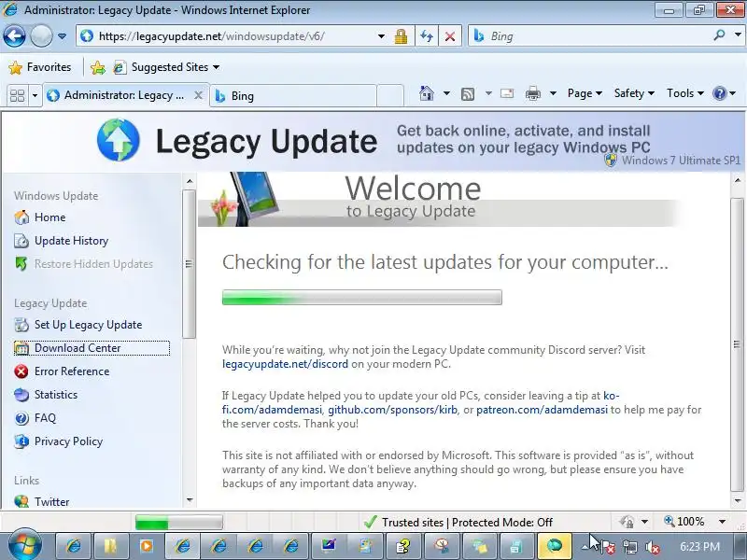The height and width of the screenshot is (560, 747).
Task: Click the muted volume tray icon
Action: (x=652, y=547)
